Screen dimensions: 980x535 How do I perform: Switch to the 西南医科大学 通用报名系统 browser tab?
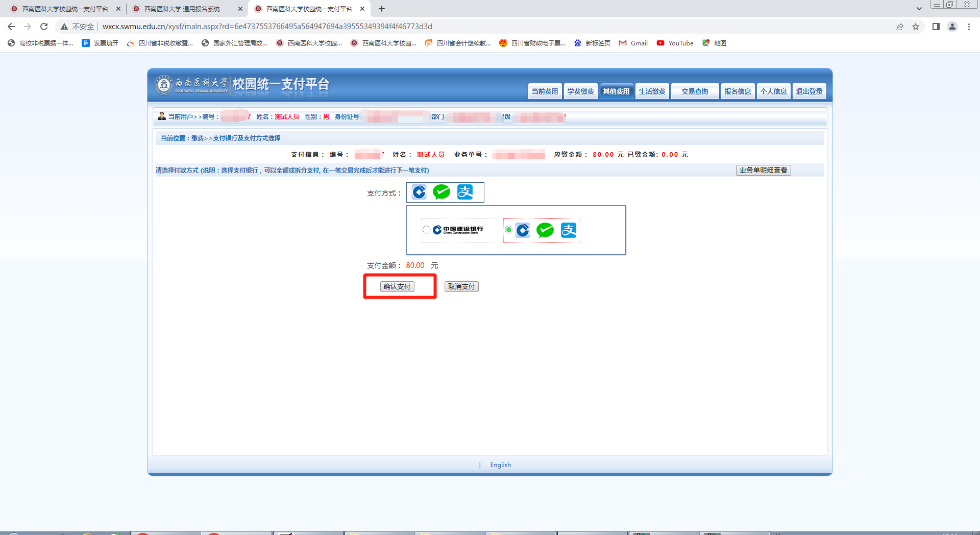point(182,9)
